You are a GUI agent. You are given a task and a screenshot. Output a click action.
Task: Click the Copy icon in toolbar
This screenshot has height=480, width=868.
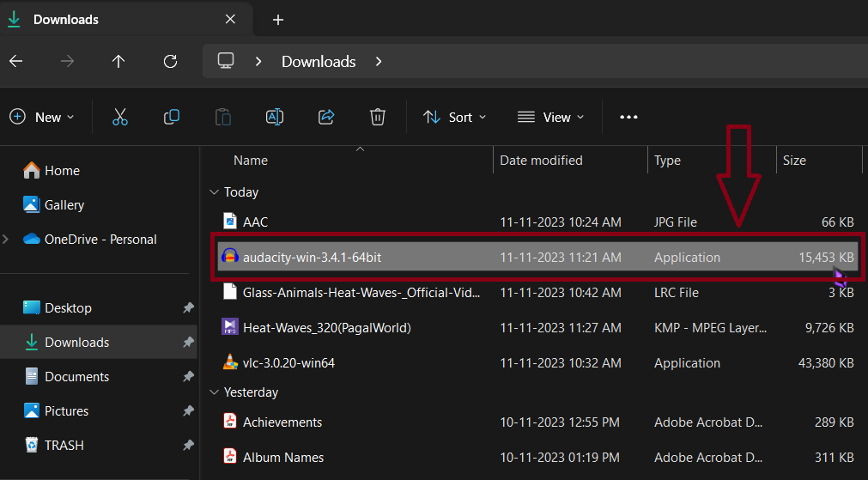(x=172, y=117)
